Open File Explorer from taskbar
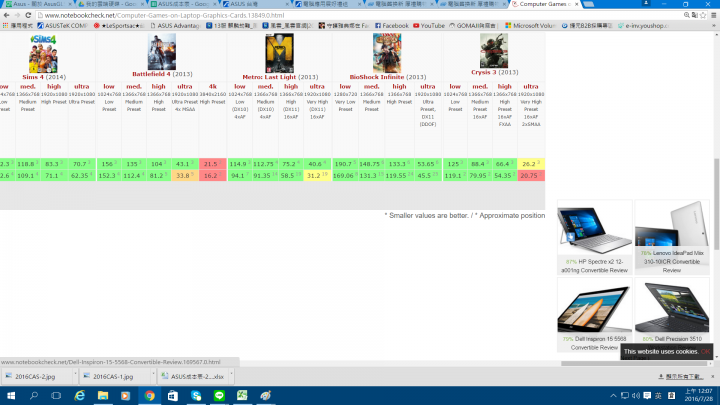Image resolution: width=720 pixels, height=405 pixels. 103,395
